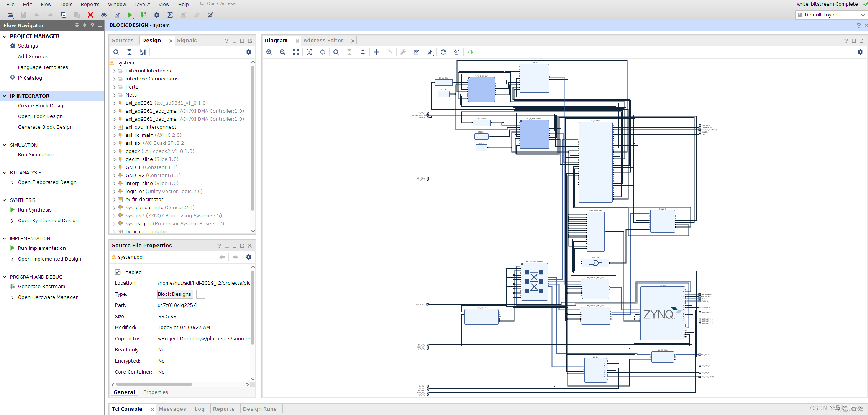Screen dimensions: 868x415
Task: Click the Sigma reports toolbar icon
Action: click(x=170, y=15)
